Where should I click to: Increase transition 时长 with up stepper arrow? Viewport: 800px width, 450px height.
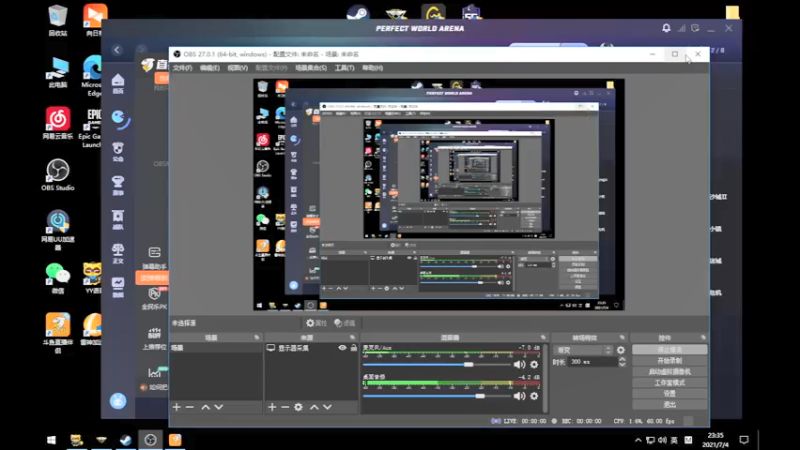pyautogui.click(x=622, y=359)
